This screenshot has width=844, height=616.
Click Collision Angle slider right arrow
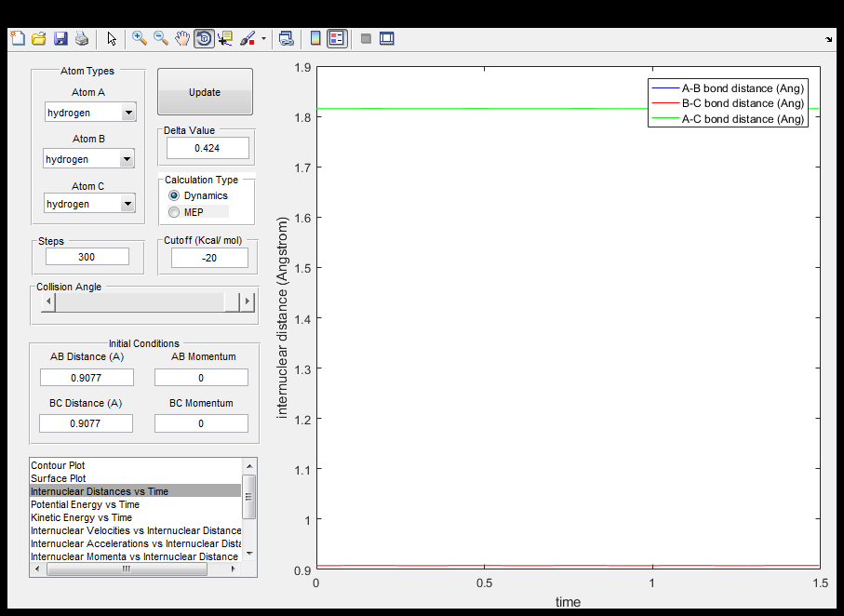pos(247,301)
